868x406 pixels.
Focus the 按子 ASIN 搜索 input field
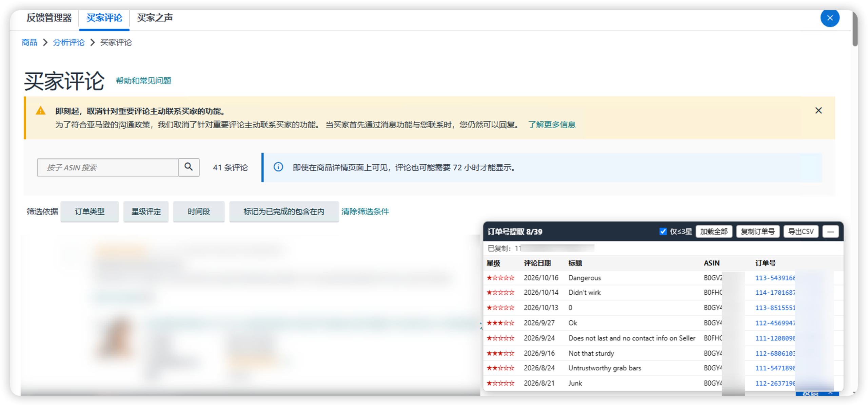coord(108,167)
